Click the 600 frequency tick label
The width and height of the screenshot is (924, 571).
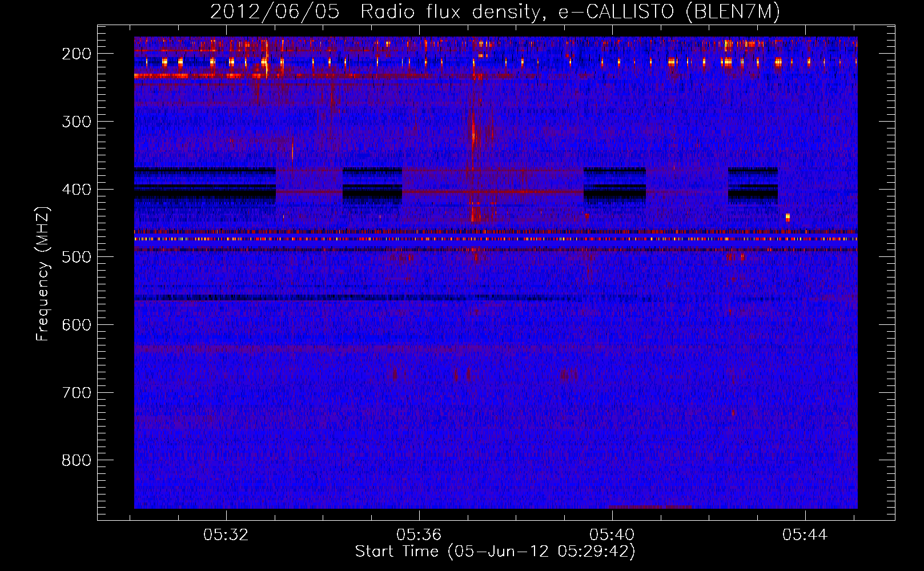click(77, 325)
